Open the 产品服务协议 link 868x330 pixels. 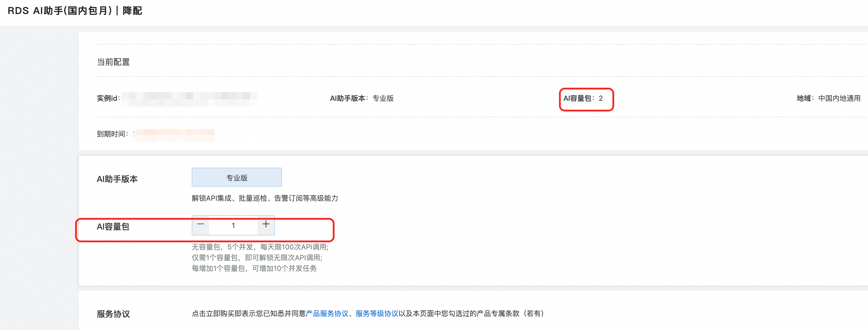(327, 313)
